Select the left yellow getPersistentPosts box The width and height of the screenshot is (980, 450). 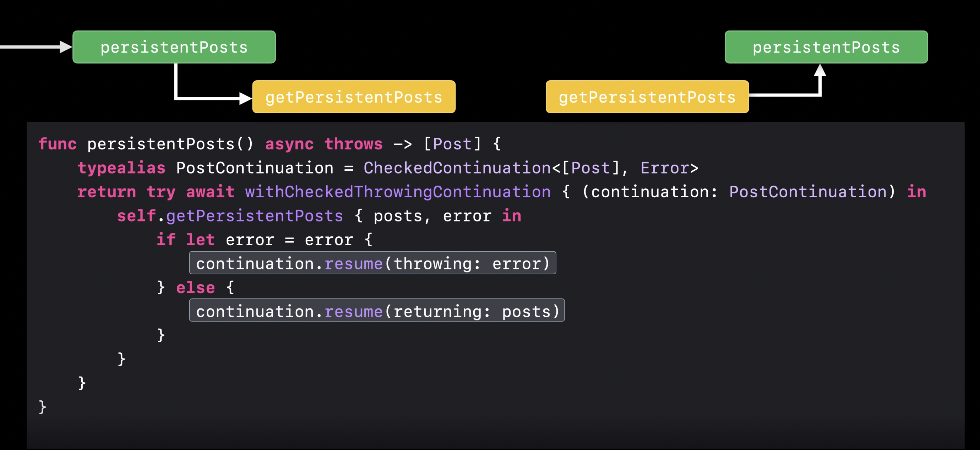[x=354, y=97]
